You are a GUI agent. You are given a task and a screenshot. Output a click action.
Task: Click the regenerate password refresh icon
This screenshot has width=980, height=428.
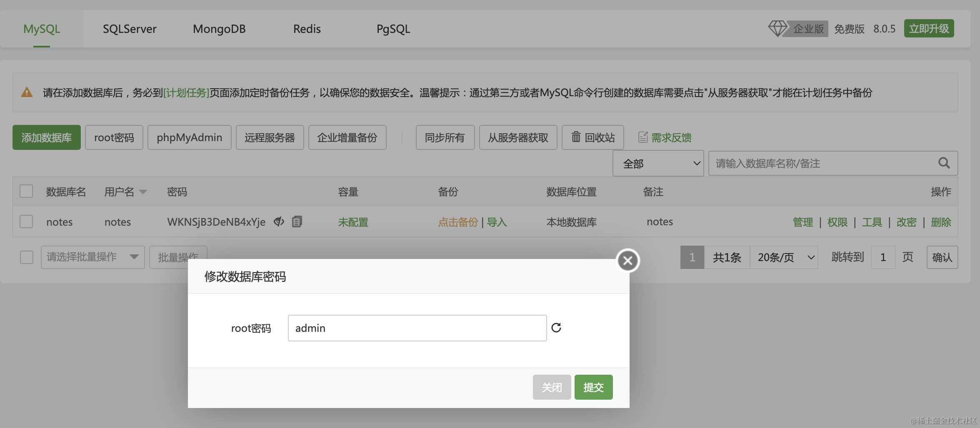point(556,328)
